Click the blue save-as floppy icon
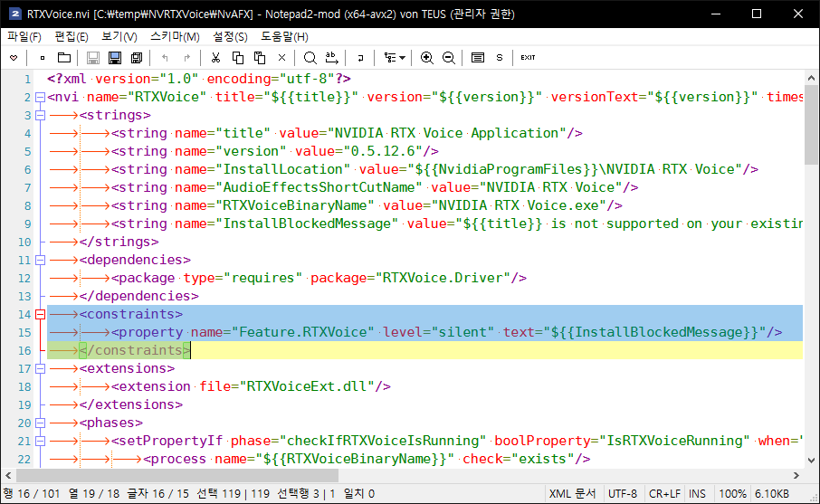 [115, 58]
